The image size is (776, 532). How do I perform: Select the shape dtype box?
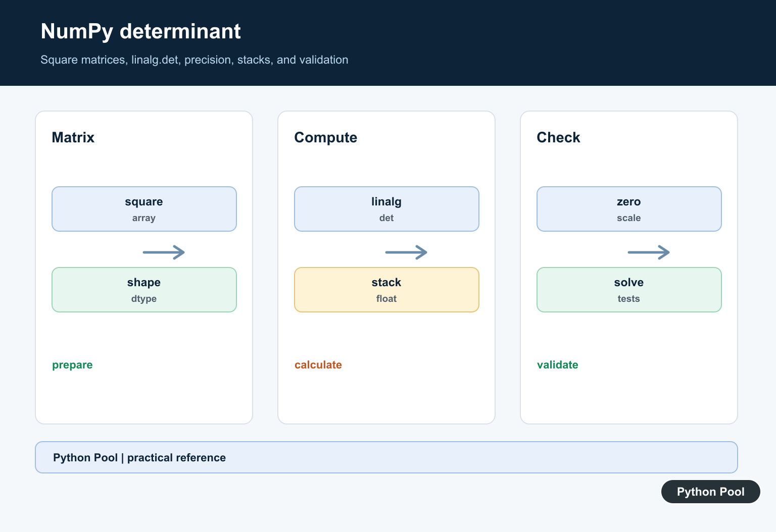pyautogui.click(x=144, y=290)
